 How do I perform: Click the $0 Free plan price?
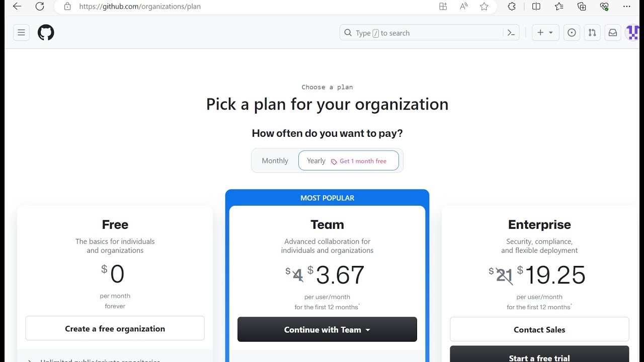[113, 274]
